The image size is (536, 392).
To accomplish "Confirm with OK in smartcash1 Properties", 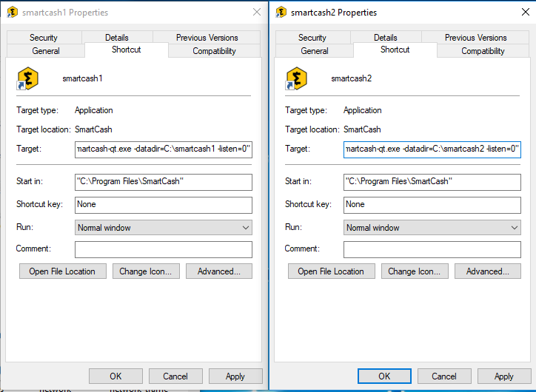I will coord(115,376).
